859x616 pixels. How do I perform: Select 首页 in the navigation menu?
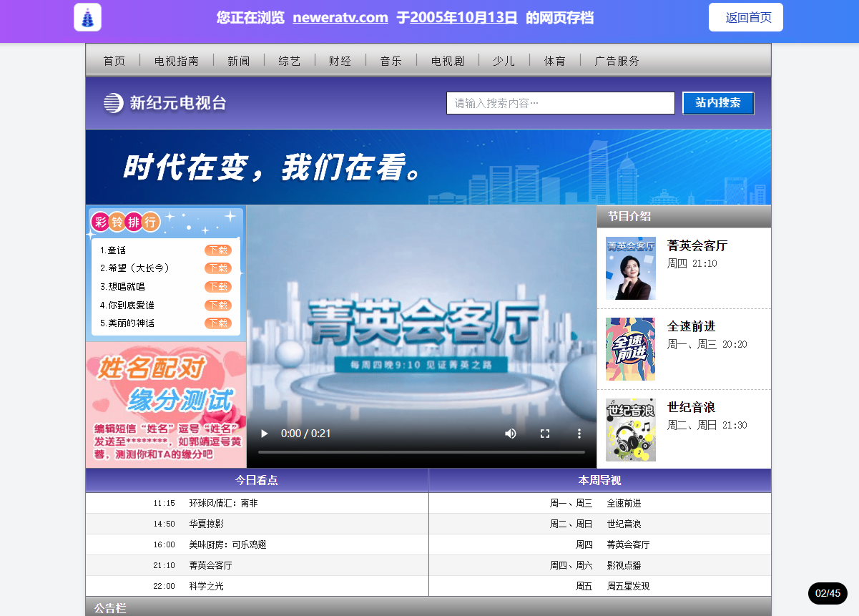pyautogui.click(x=112, y=61)
